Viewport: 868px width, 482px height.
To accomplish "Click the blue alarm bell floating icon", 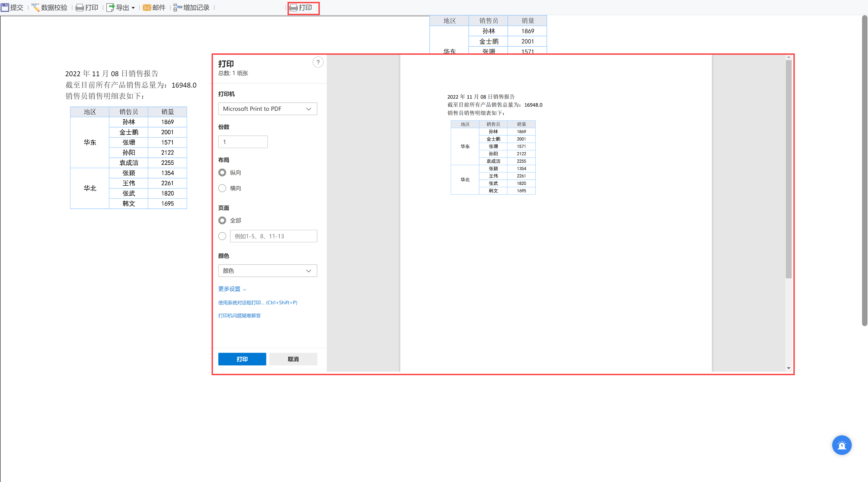I will point(841,445).
